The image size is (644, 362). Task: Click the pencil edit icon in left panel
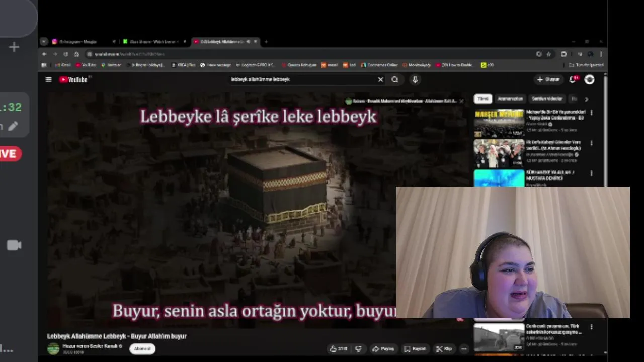tap(13, 127)
